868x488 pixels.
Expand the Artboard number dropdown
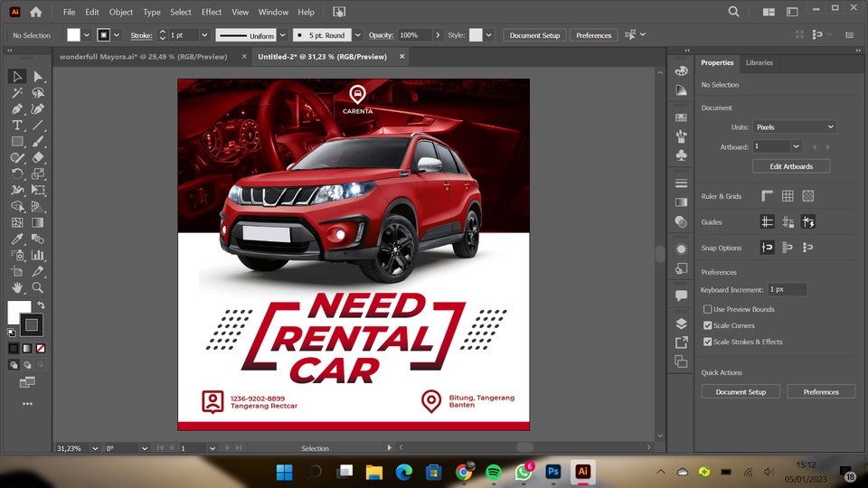click(796, 146)
